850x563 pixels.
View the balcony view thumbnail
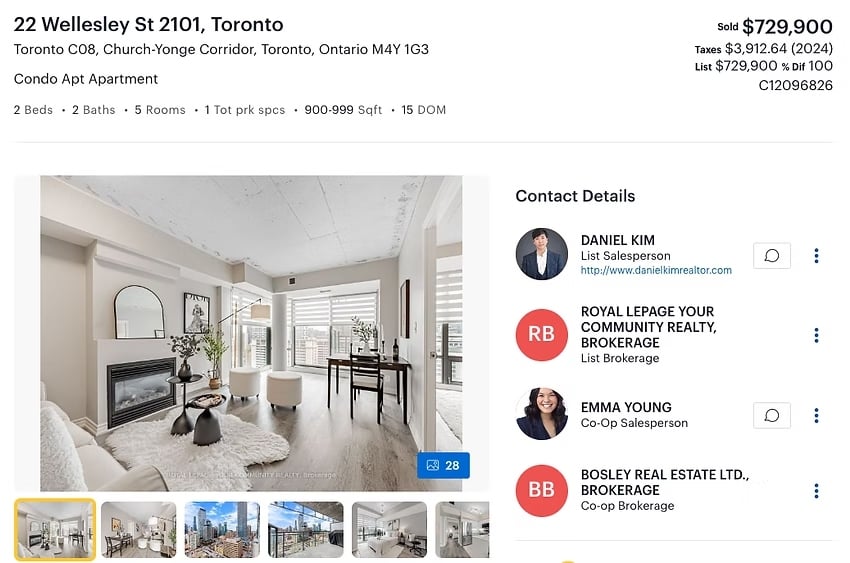click(306, 529)
